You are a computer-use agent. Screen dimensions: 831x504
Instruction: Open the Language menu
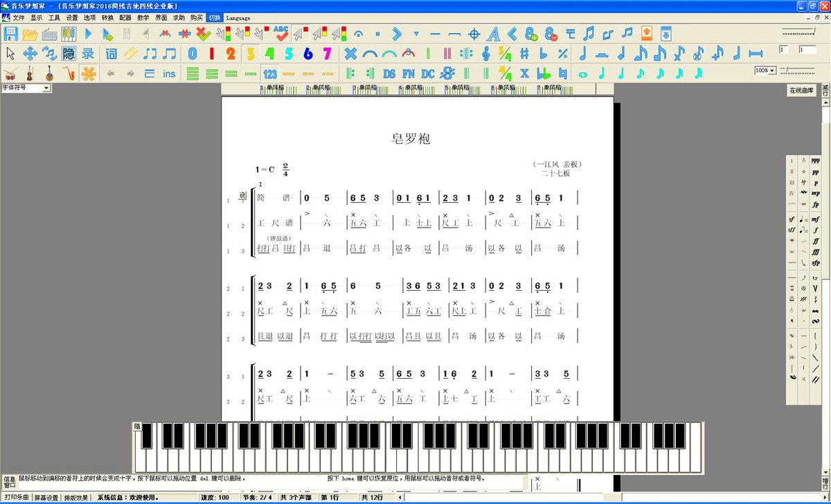pyautogui.click(x=238, y=17)
